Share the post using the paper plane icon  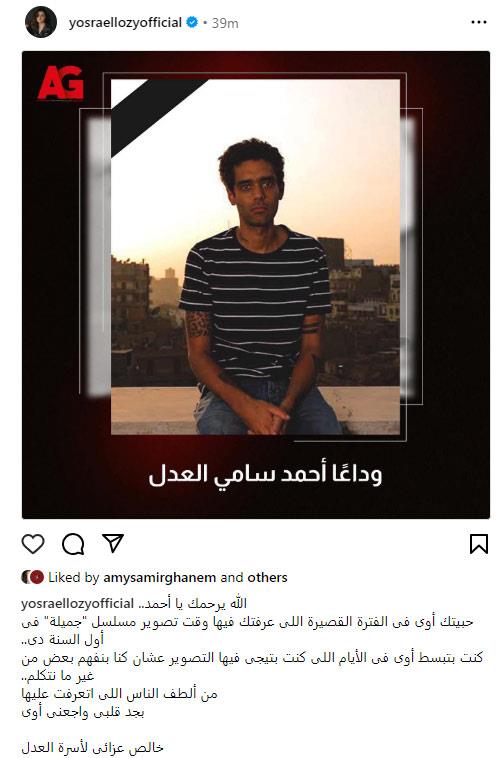113,543
